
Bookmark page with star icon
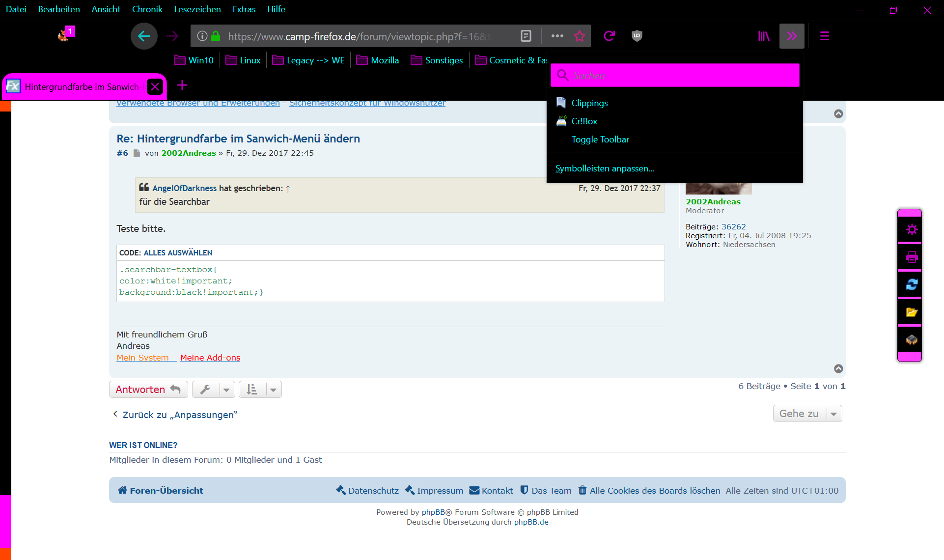580,36
